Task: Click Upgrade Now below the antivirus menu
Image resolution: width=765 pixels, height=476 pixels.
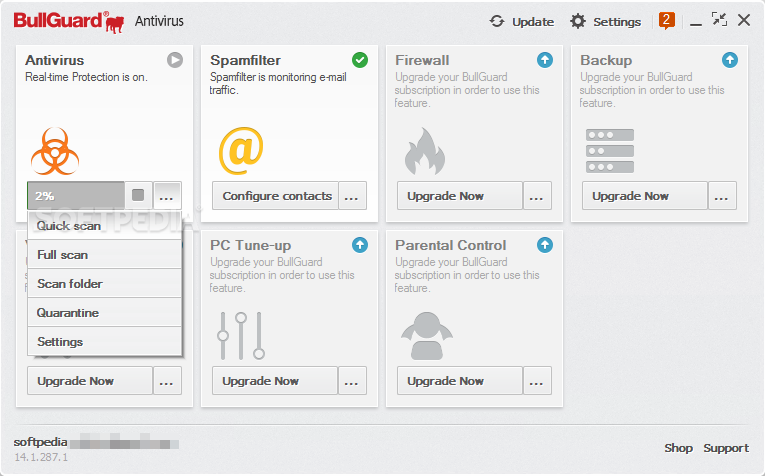Action: 90,380
